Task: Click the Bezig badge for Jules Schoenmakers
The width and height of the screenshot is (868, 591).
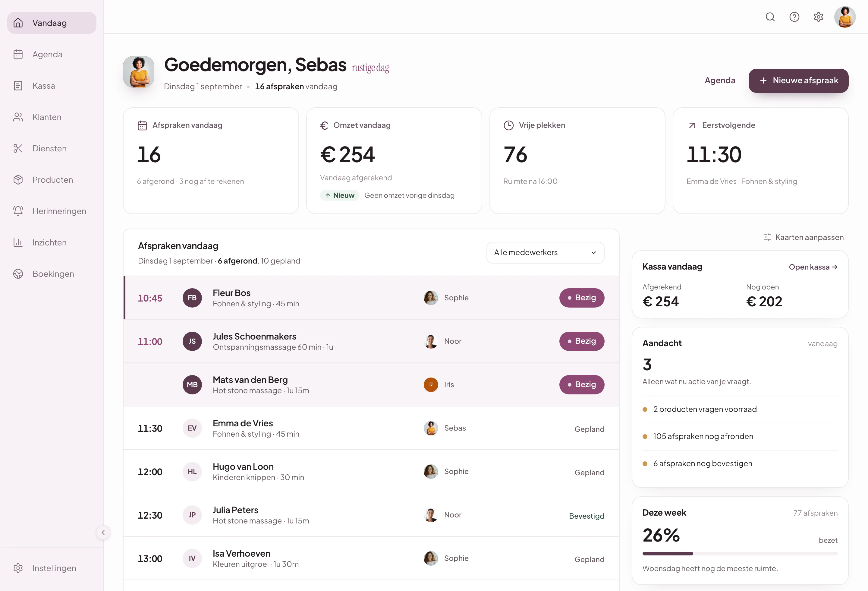Action: pos(582,341)
